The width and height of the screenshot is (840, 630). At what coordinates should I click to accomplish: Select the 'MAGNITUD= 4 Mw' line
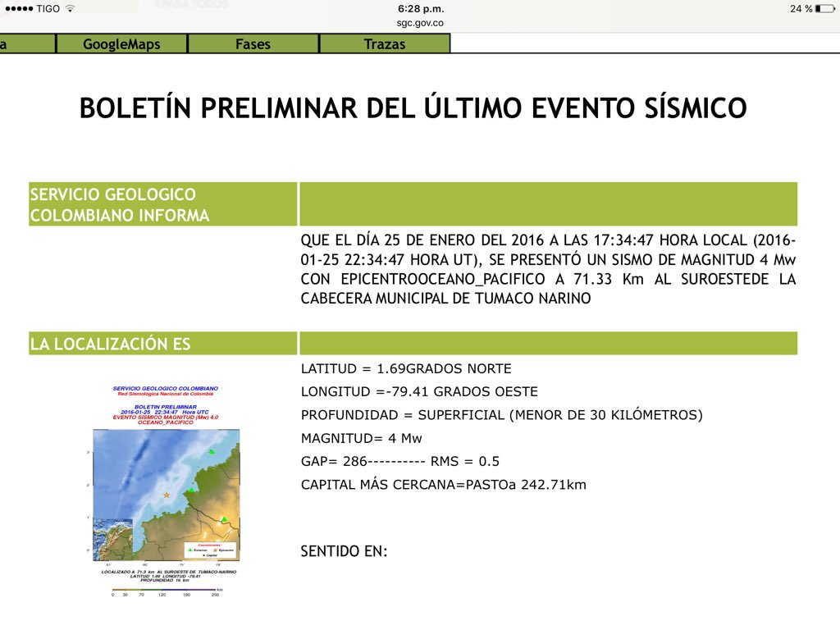[x=361, y=438]
